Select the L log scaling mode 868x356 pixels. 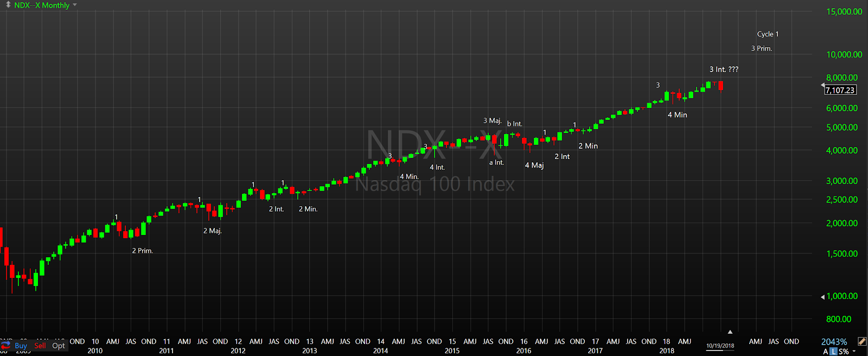(x=834, y=352)
